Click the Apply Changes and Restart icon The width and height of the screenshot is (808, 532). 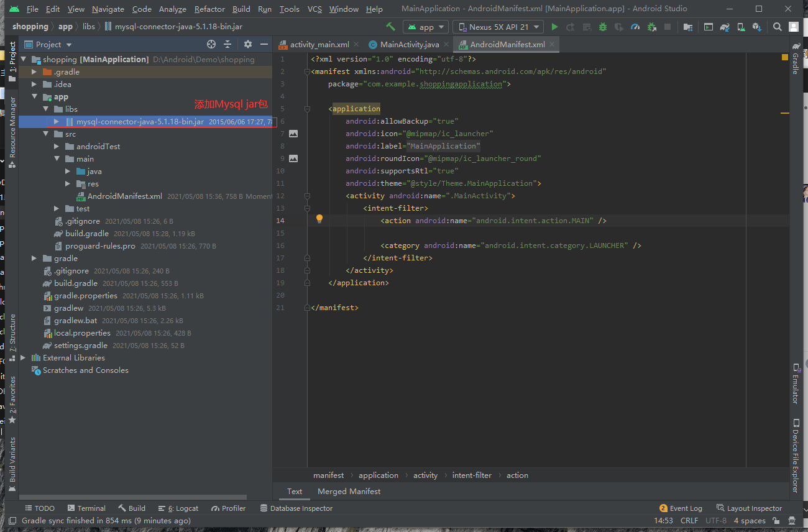point(570,27)
